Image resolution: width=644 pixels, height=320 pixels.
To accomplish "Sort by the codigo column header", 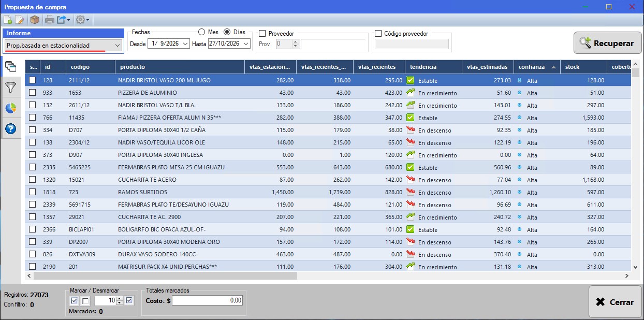I will (91, 67).
